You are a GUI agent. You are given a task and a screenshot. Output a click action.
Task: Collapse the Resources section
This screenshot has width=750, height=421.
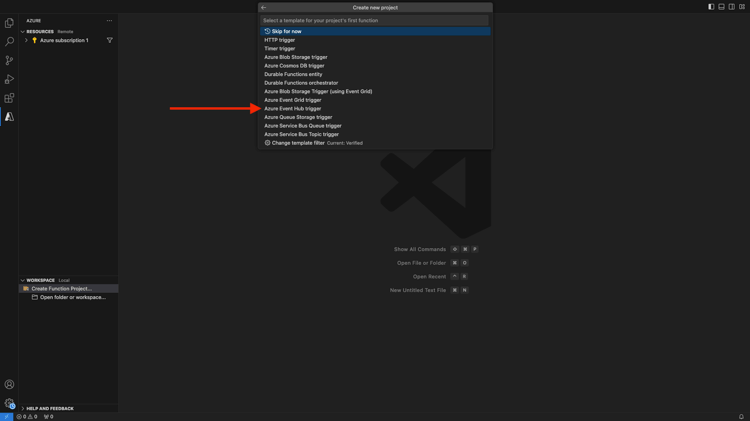(22, 32)
